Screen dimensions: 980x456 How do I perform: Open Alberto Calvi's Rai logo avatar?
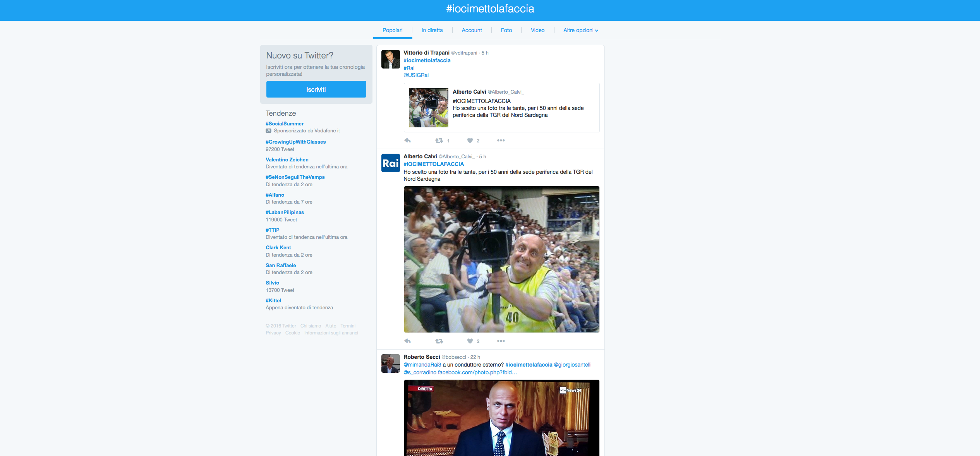pos(391,163)
